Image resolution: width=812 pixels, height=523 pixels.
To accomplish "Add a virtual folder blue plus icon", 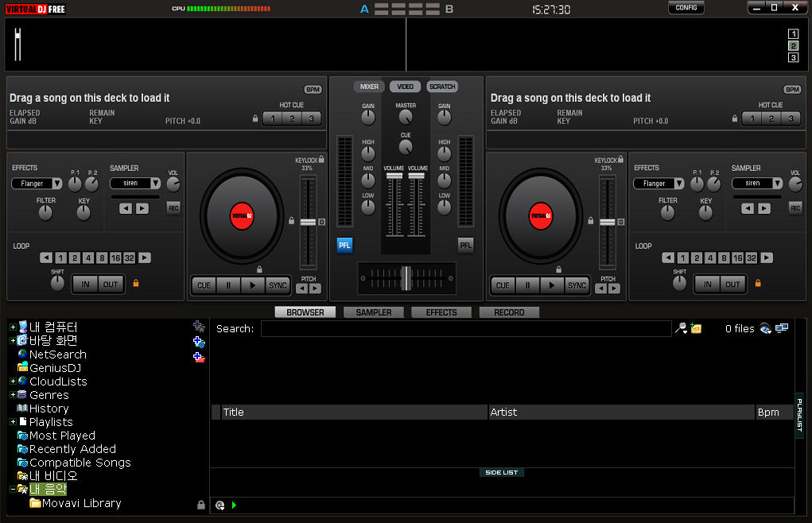I will tap(199, 342).
